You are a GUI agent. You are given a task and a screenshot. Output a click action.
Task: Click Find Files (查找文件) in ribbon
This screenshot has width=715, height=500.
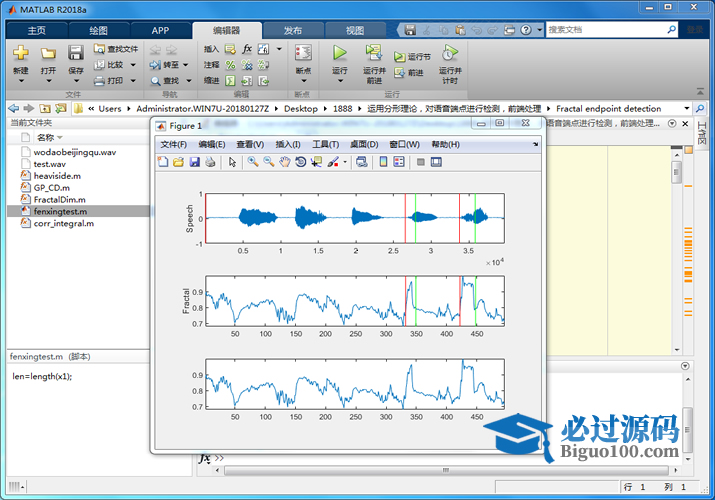(116, 49)
